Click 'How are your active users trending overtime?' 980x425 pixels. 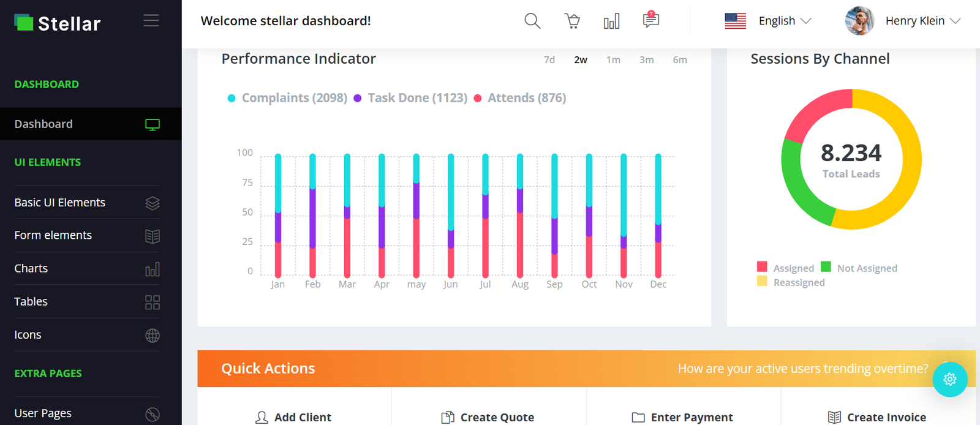[x=803, y=369]
